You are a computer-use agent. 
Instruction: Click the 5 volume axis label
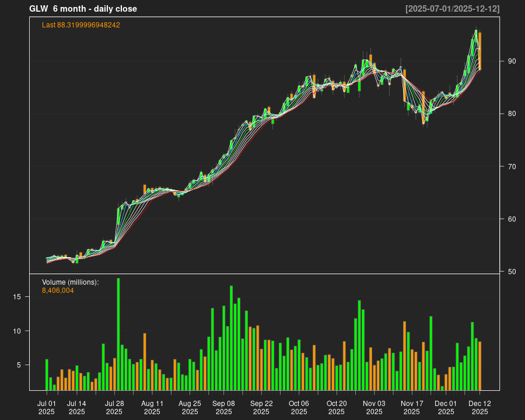(x=19, y=365)
